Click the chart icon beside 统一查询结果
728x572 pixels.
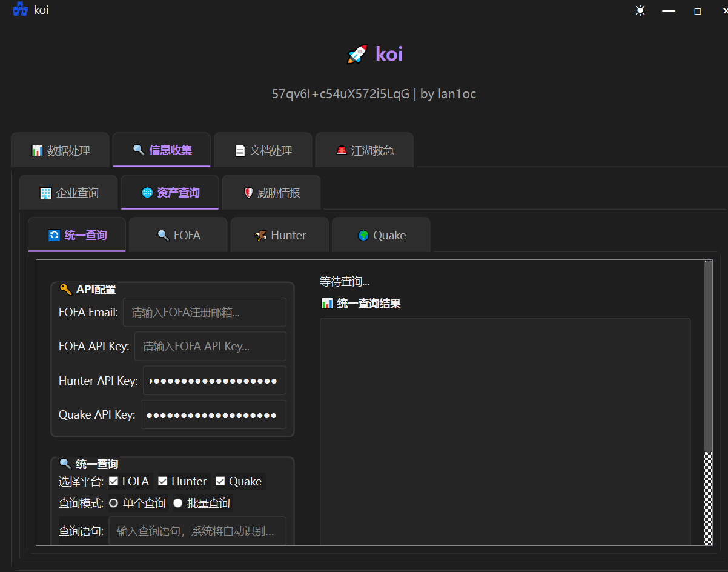[327, 304]
